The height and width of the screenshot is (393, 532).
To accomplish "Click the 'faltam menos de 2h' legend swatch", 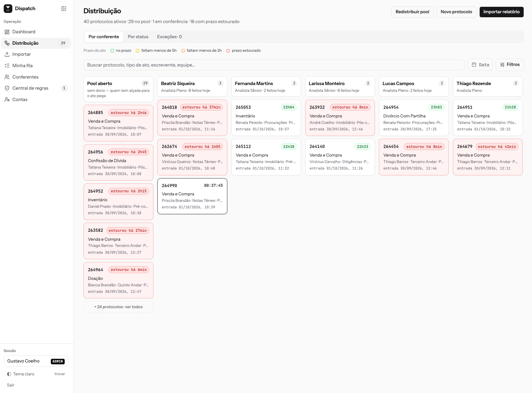I will [x=183, y=51].
